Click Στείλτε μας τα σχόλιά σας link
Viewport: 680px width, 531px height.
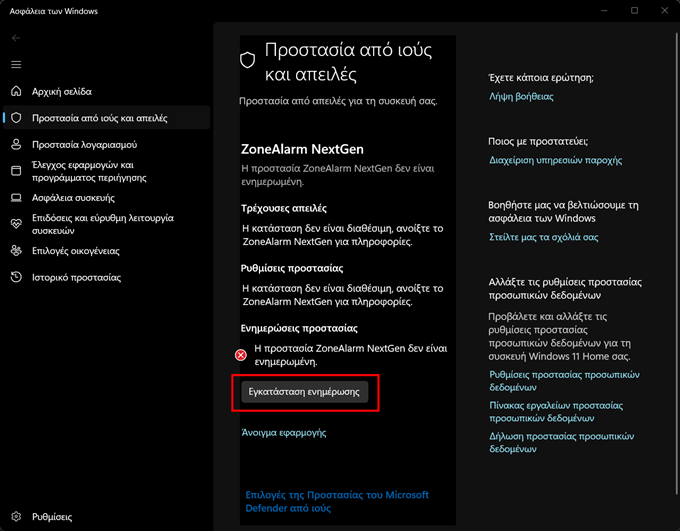click(544, 237)
